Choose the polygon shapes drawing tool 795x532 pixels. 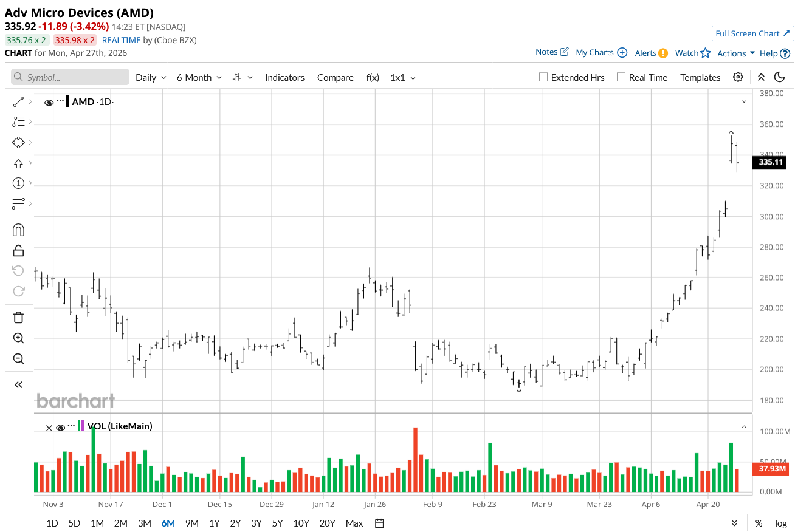pos(18,143)
